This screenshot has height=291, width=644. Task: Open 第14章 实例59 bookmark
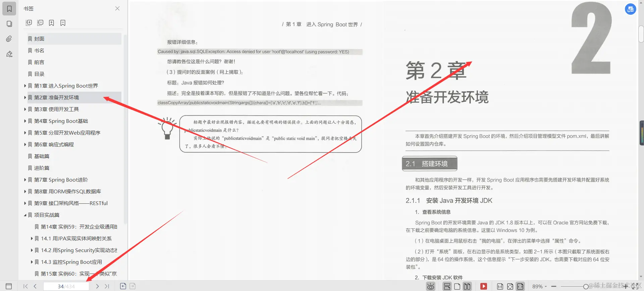click(x=77, y=227)
